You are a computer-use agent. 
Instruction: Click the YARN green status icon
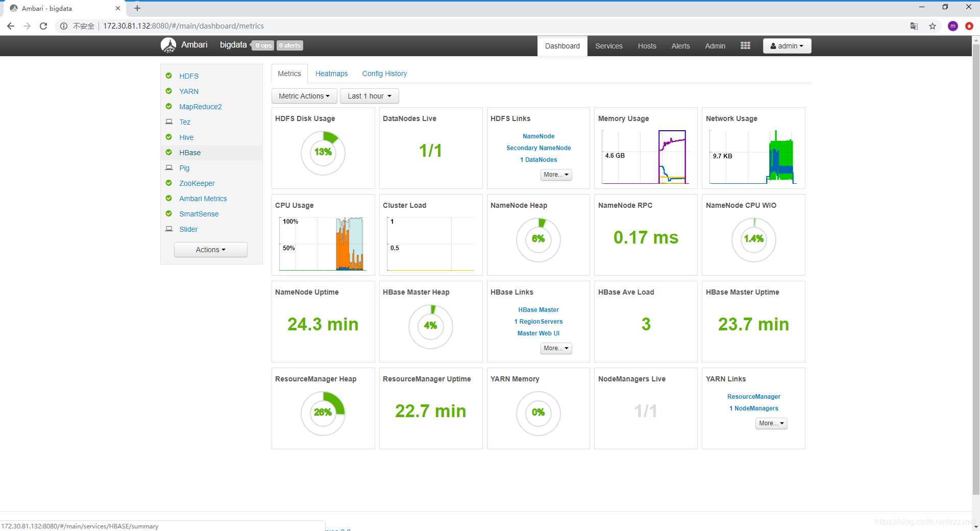pyautogui.click(x=169, y=91)
